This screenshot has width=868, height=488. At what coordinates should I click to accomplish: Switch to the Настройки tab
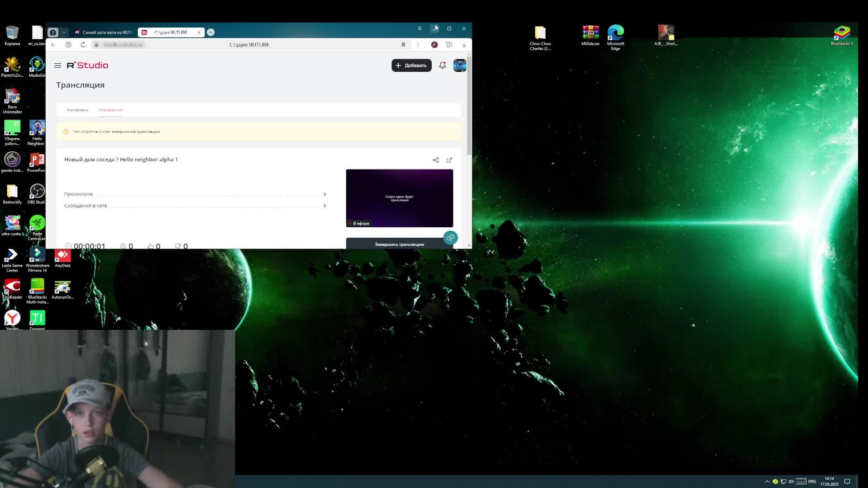[x=77, y=110]
